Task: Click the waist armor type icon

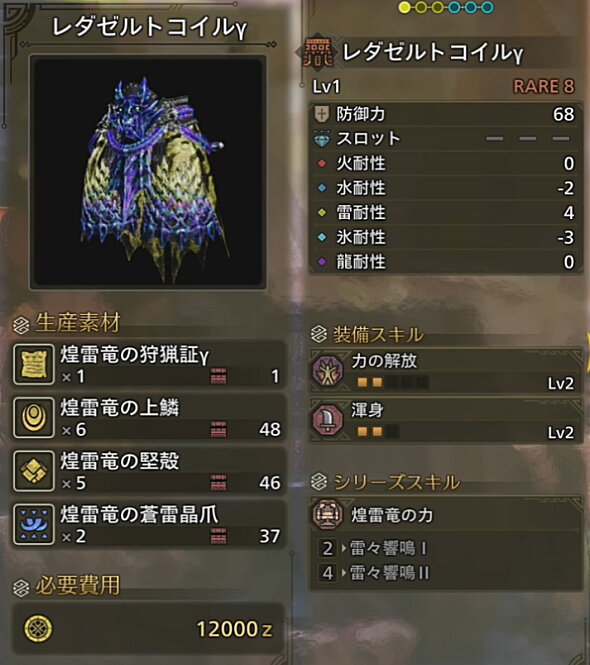Action: [318, 53]
